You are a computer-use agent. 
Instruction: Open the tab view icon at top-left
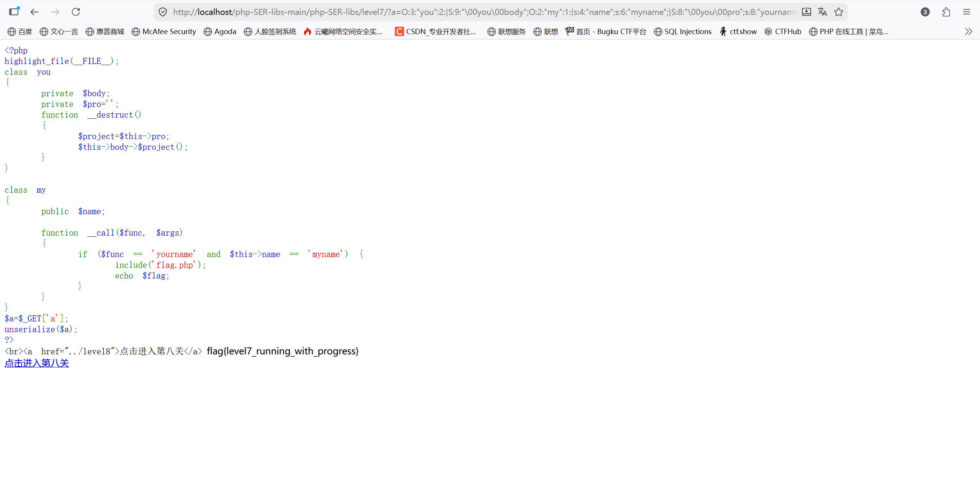14,11
